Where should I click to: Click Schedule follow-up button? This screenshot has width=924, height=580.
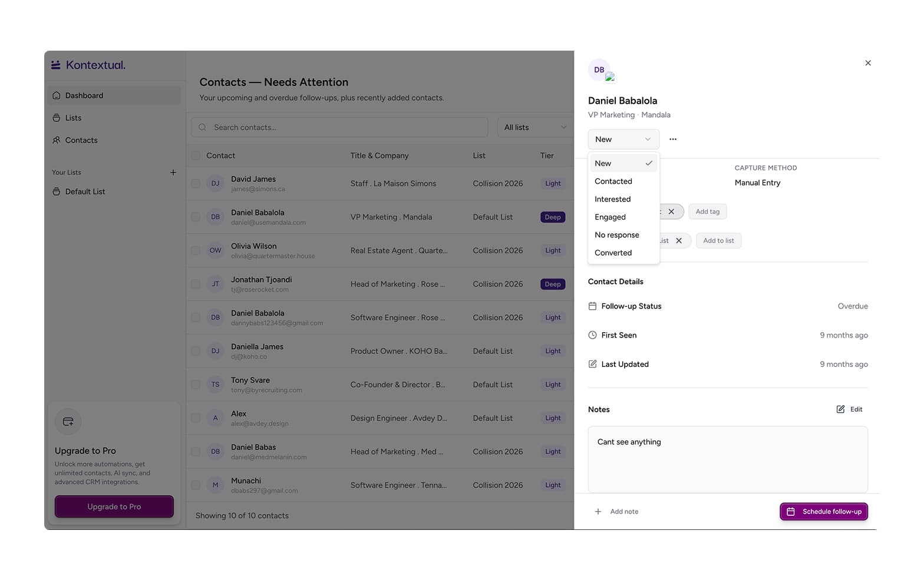824,512
